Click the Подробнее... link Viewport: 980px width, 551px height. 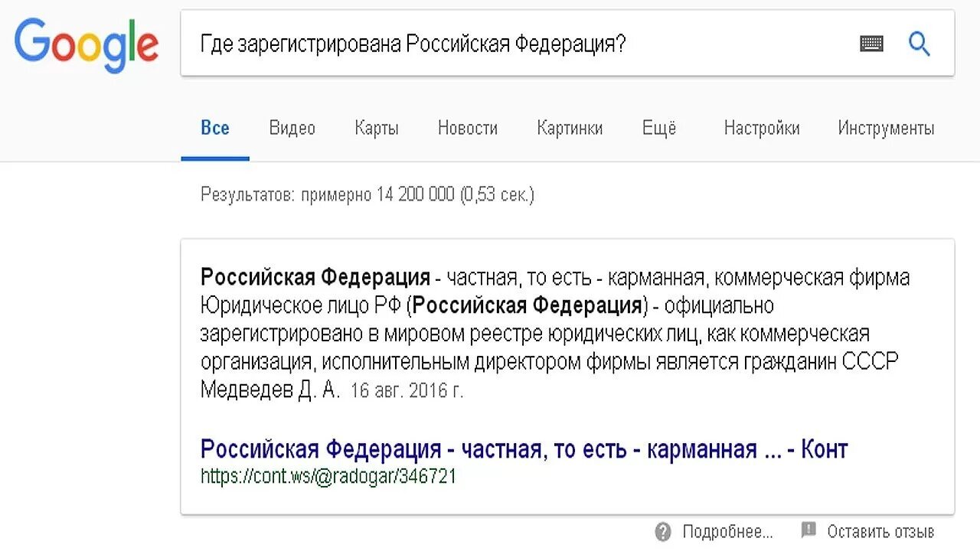(x=727, y=531)
